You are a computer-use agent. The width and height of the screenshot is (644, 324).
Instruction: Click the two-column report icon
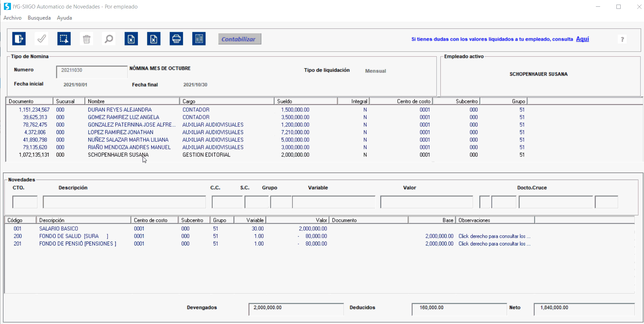point(199,39)
